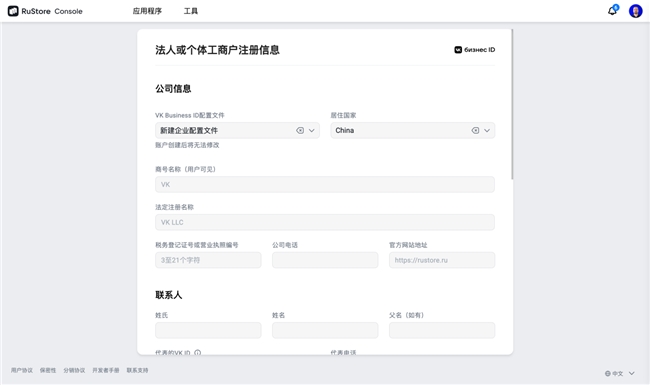The height and width of the screenshot is (385, 650).
Task: Click the 公司信息 section heading
Action: [173, 89]
